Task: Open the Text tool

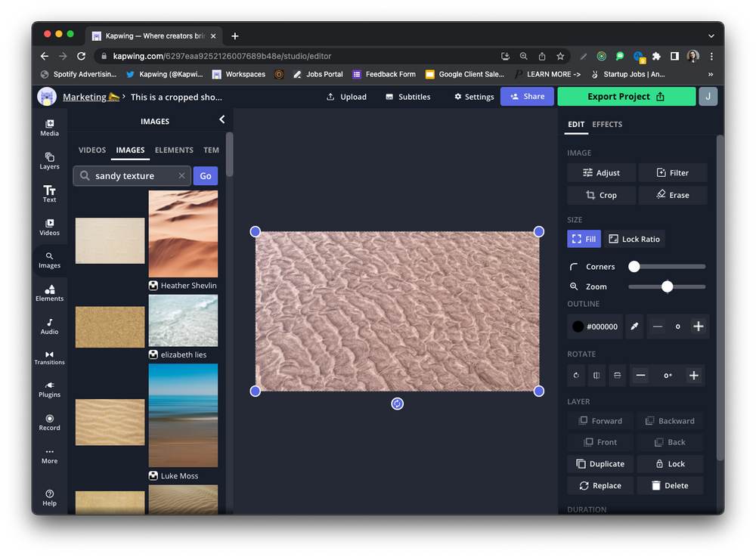Action: pyautogui.click(x=49, y=193)
